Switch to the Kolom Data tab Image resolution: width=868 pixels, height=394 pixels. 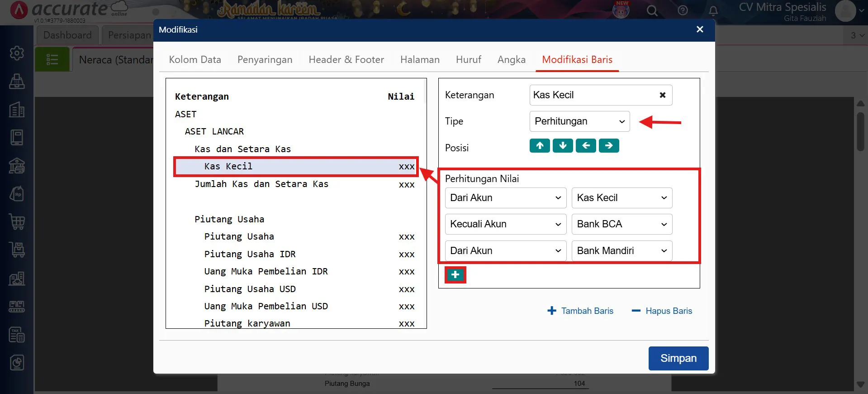click(x=195, y=60)
